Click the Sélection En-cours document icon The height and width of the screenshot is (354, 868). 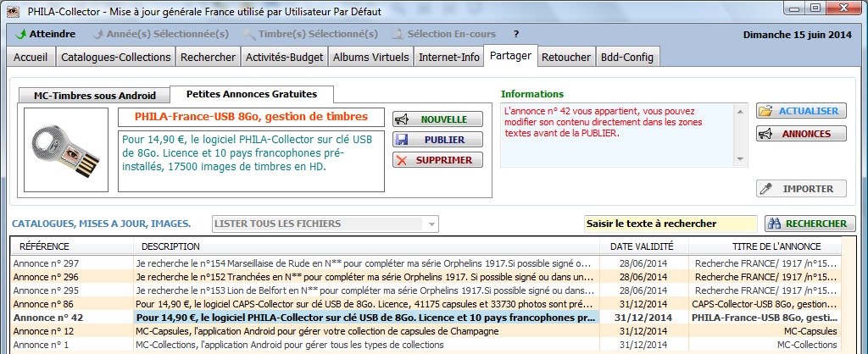click(398, 34)
